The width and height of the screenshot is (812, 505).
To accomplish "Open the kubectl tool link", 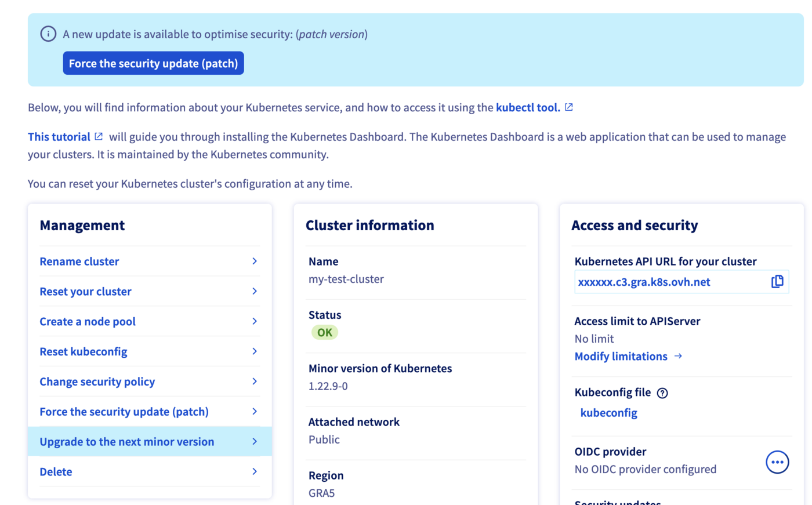I will pos(527,107).
